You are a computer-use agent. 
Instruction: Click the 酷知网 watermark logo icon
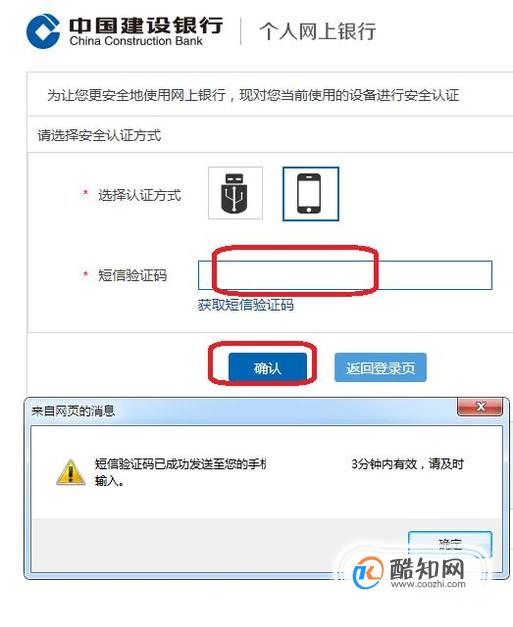368,572
